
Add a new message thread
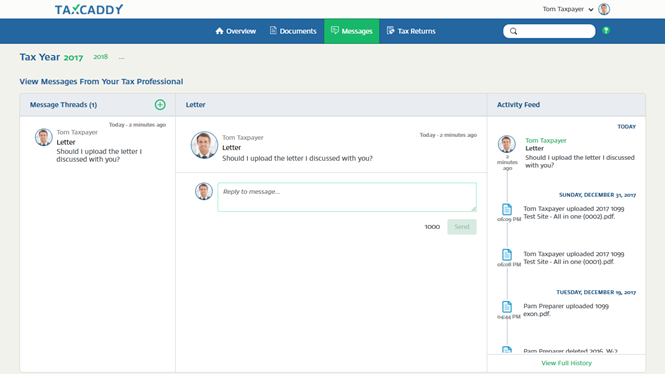click(160, 105)
